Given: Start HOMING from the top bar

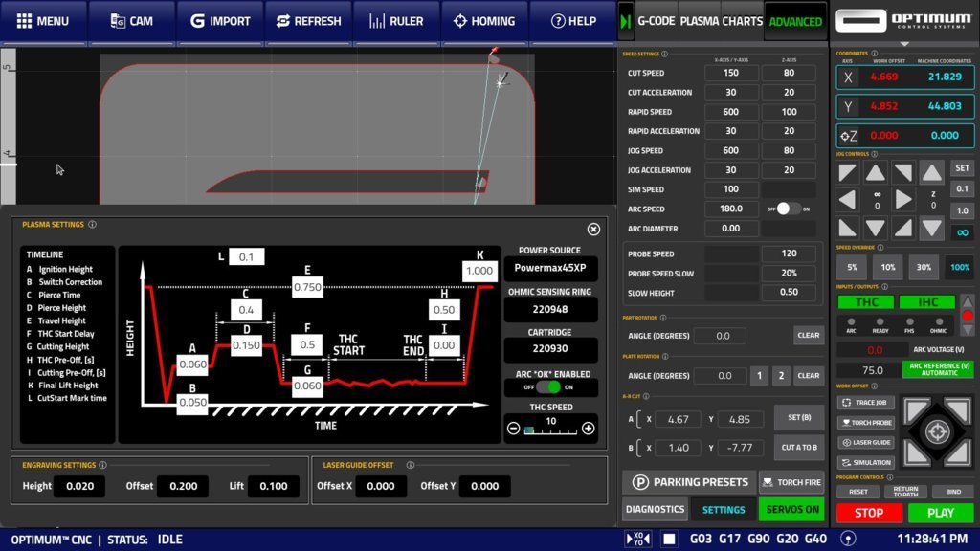Looking at the screenshot, I should click(x=485, y=21).
